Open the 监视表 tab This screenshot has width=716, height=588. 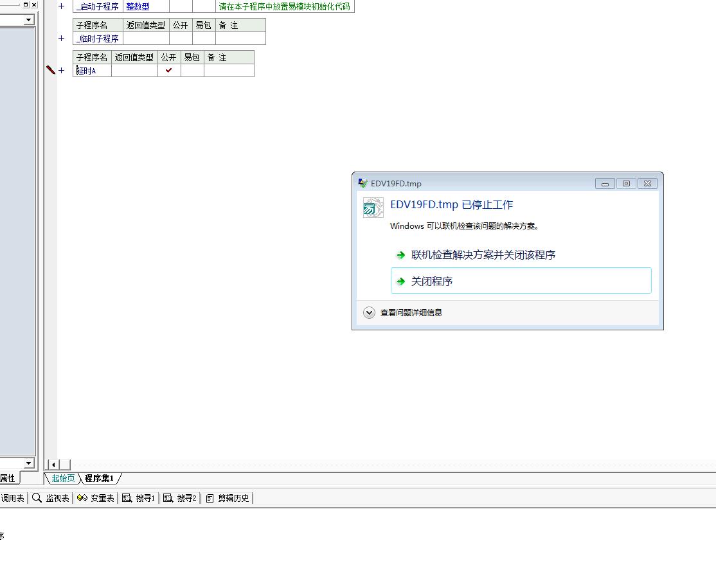51,498
